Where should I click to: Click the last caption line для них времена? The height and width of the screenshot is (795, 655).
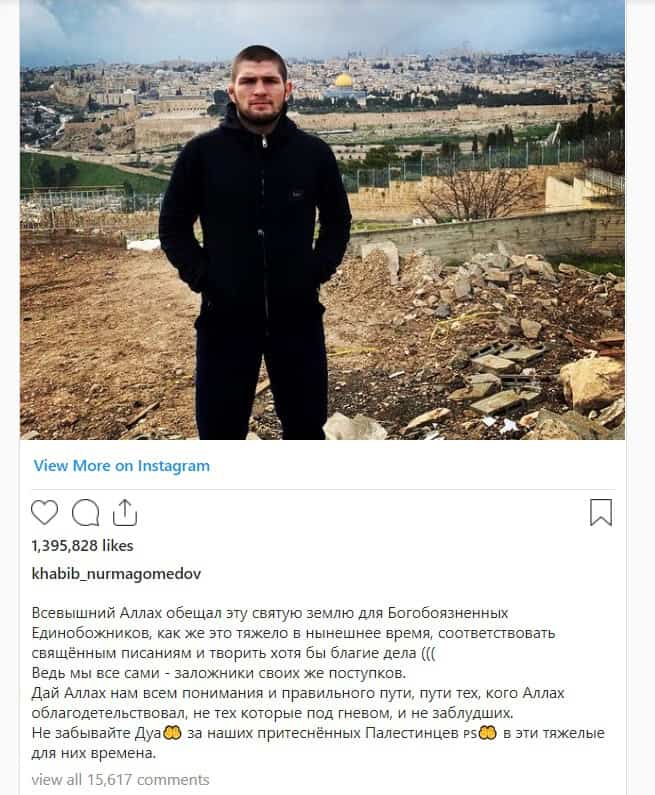pos(94,753)
